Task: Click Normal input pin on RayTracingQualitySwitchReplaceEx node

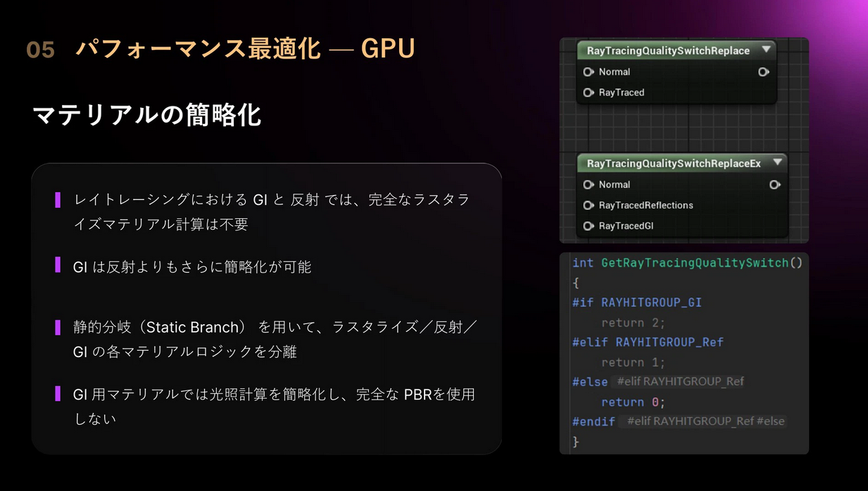Action: [589, 185]
